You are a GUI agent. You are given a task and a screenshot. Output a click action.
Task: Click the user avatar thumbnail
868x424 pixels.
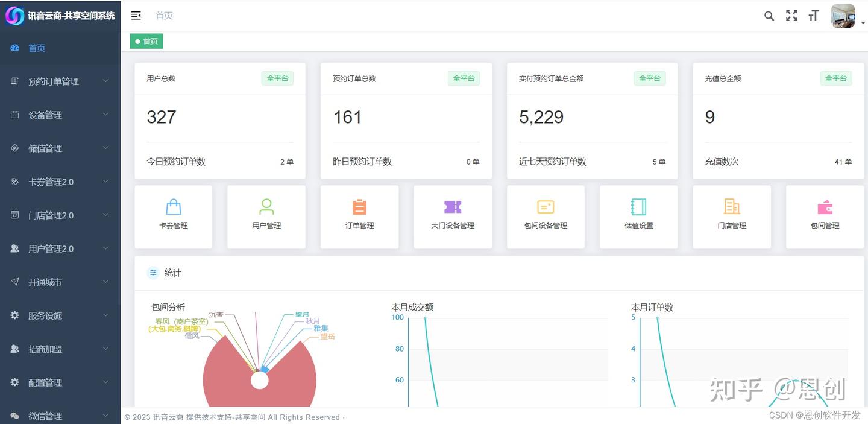(x=843, y=16)
